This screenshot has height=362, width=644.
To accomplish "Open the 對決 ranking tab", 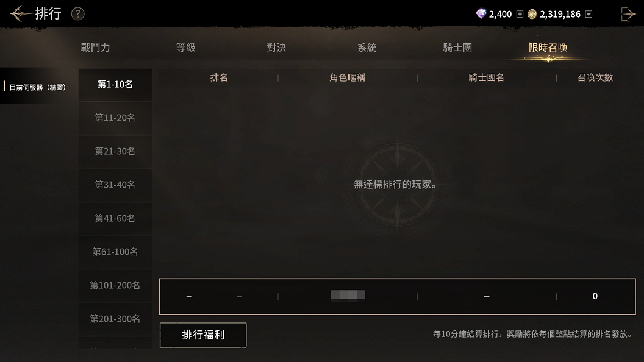I will click(276, 48).
